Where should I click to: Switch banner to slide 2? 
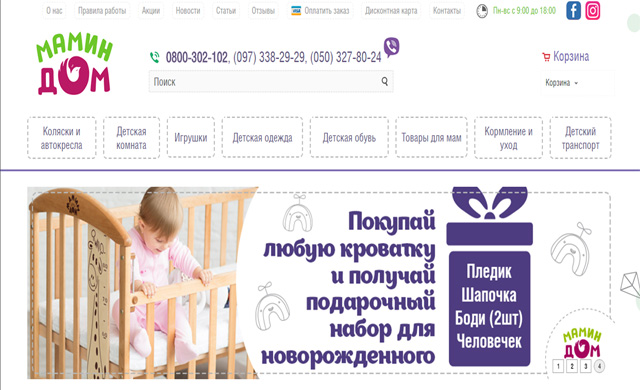click(x=572, y=366)
